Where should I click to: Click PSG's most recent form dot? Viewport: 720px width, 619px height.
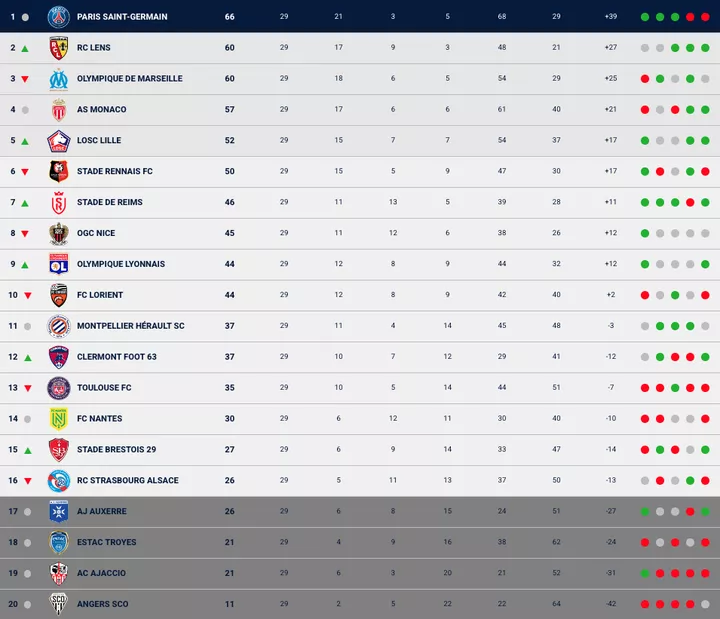[x=705, y=17]
